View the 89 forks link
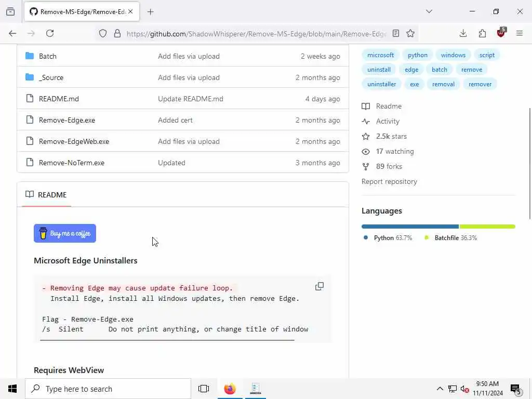 [x=382, y=167]
